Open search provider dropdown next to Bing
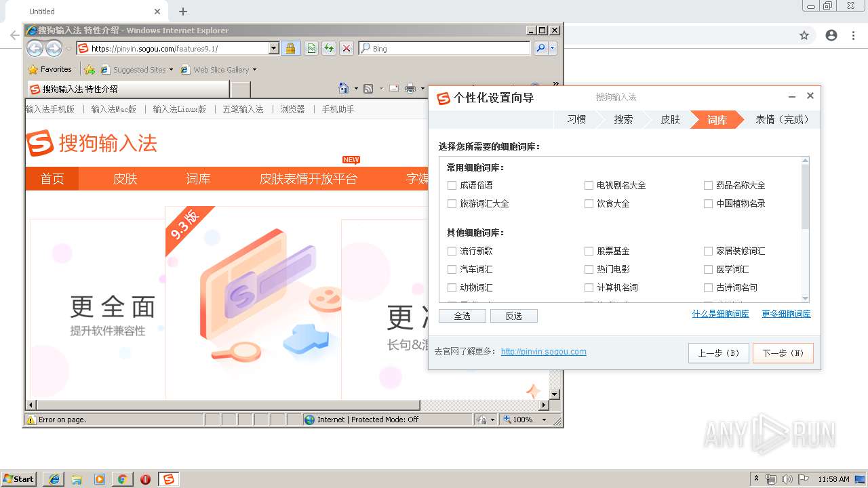This screenshot has width=868, height=488. 553,48
